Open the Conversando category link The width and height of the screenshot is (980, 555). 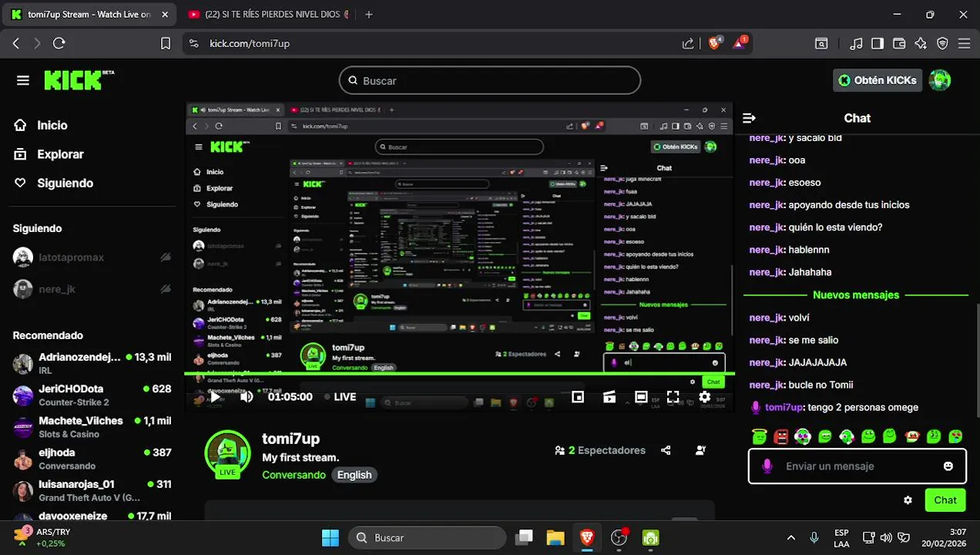click(x=294, y=475)
